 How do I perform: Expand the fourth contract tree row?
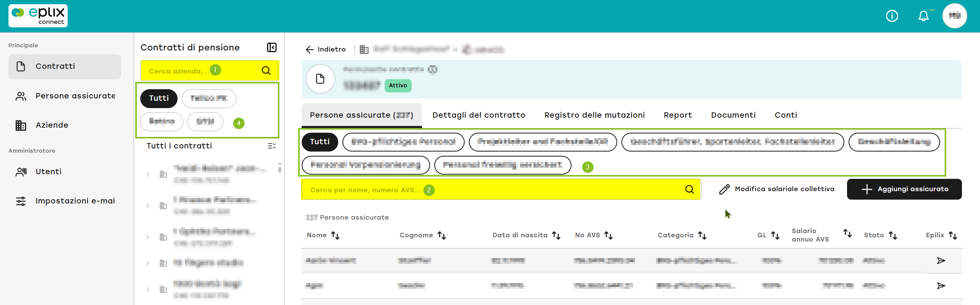pos(148,263)
